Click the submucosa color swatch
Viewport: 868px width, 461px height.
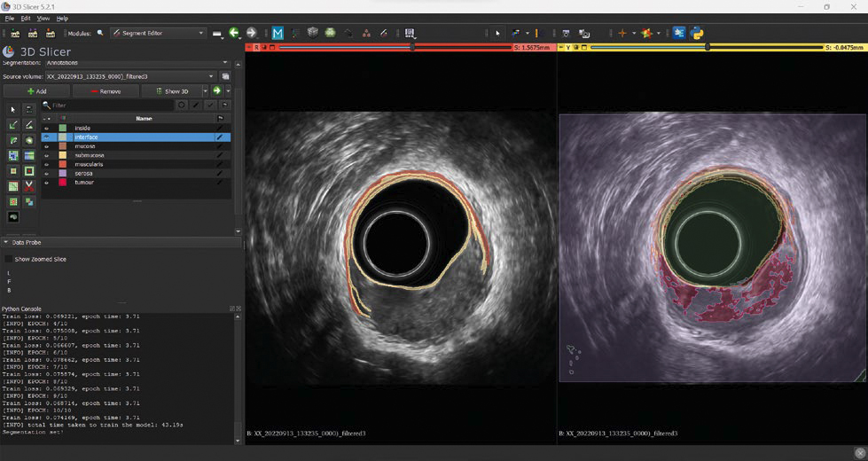(x=63, y=155)
